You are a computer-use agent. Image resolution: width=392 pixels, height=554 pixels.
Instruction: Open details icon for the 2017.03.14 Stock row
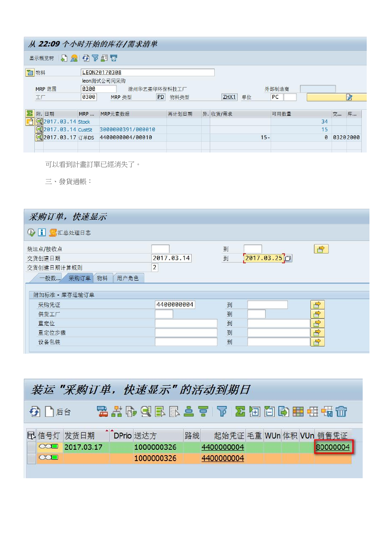pyautogui.click(x=39, y=122)
